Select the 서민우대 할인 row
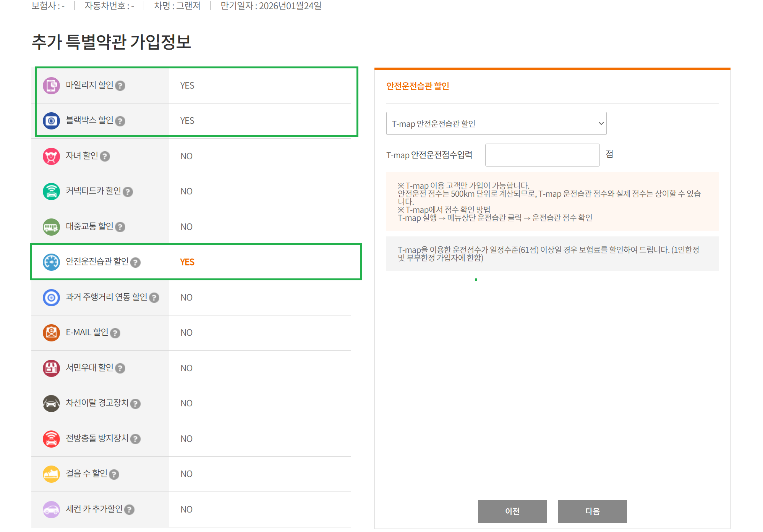 tap(89, 368)
